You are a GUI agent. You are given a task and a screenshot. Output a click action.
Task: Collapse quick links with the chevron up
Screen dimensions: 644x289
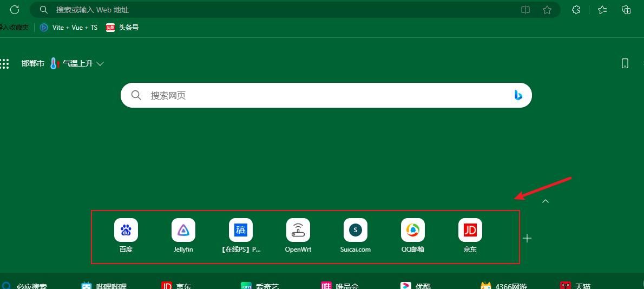click(546, 201)
